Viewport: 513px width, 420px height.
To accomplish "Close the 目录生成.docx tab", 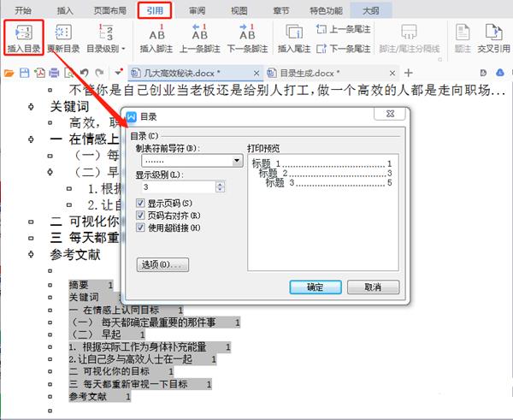I will (392, 73).
